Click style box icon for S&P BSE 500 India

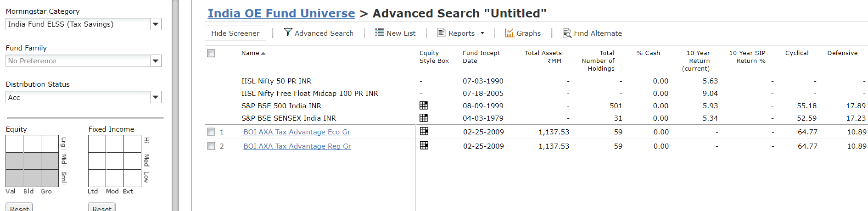pos(424,105)
